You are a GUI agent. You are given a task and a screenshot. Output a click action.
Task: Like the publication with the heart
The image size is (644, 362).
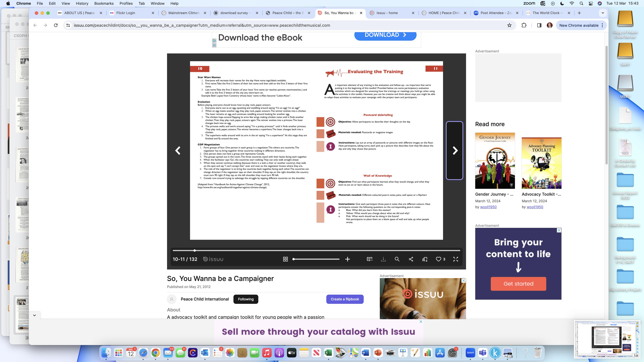438,259
